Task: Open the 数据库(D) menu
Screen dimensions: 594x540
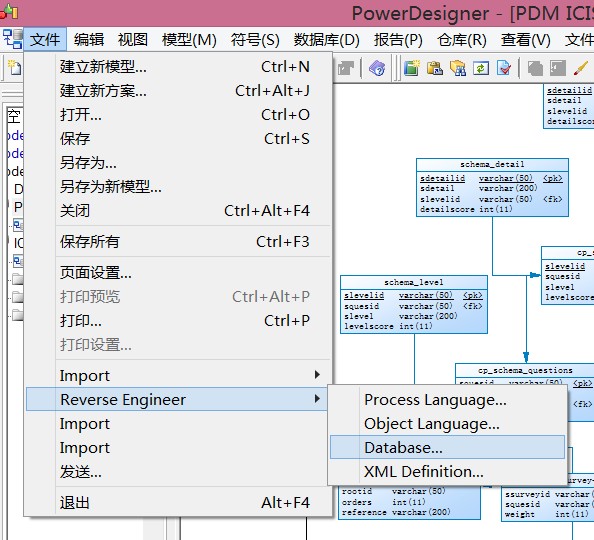Action: (327, 39)
